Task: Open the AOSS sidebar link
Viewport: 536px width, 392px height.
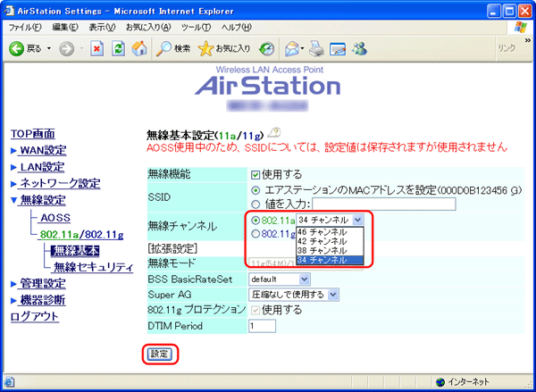Action: tap(55, 218)
